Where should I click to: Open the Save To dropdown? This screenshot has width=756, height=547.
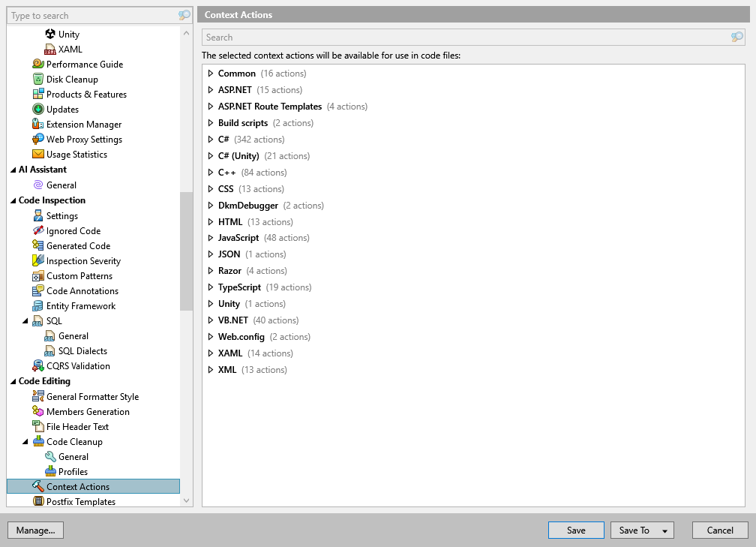642,530
